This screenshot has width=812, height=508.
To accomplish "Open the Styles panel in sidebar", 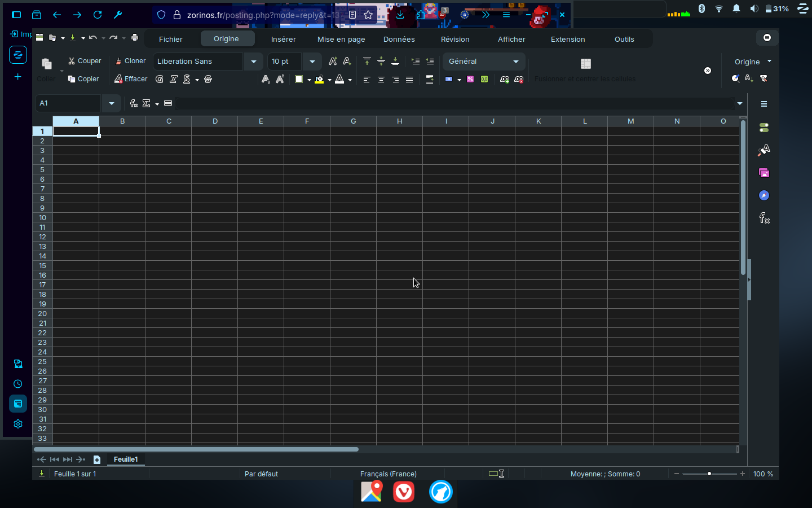I will [x=764, y=150].
